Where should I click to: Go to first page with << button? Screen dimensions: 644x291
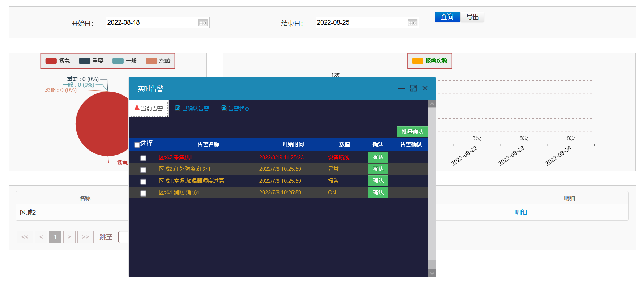click(25, 237)
